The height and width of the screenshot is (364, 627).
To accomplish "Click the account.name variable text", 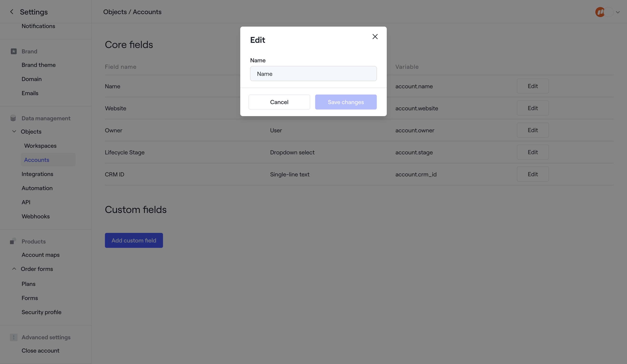I will pos(414,86).
